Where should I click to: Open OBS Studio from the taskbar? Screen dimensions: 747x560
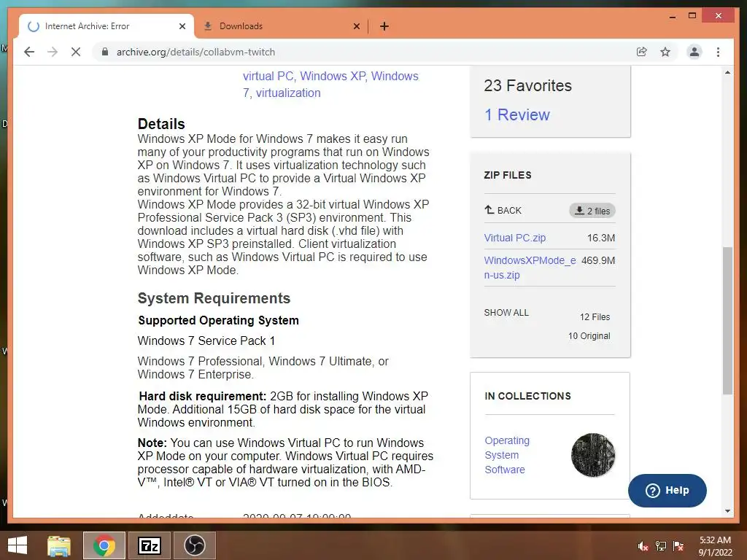point(194,545)
